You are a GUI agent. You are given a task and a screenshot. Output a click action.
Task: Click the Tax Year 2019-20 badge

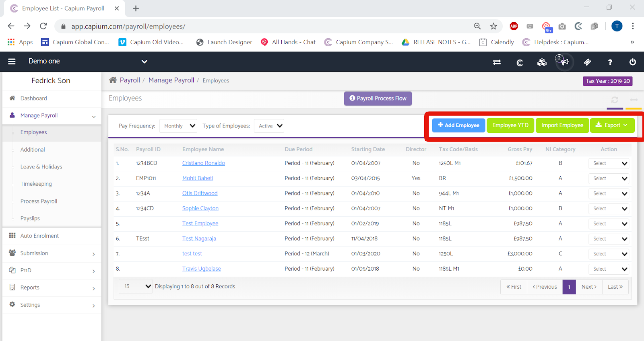click(x=607, y=81)
